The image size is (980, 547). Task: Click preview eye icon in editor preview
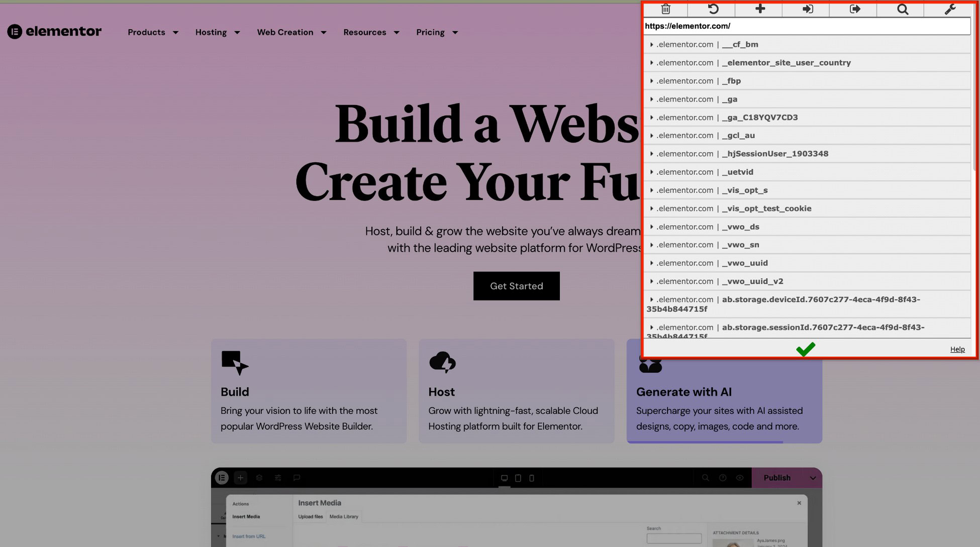(740, 478)
